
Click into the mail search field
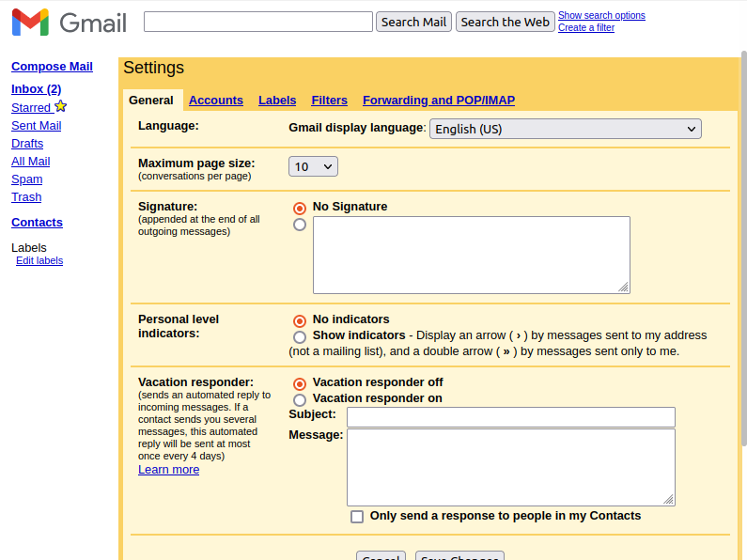point(258,22)
